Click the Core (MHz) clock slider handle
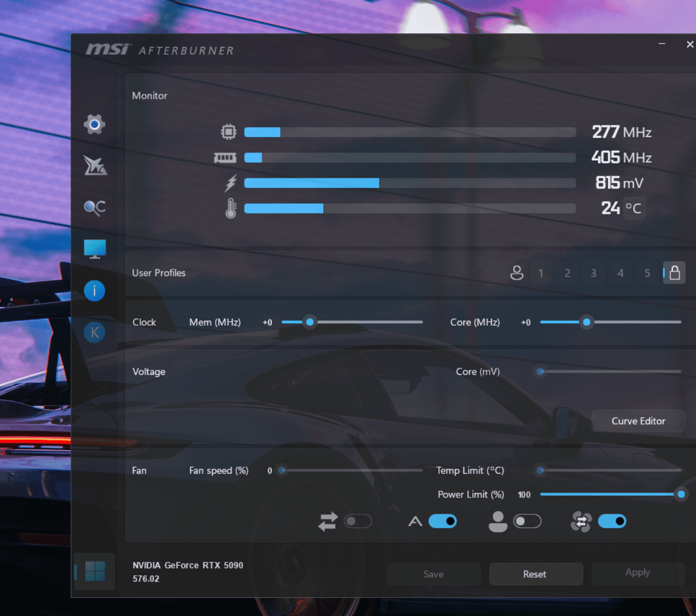This screenshot has height=616, width=696. tap(587, 322)
